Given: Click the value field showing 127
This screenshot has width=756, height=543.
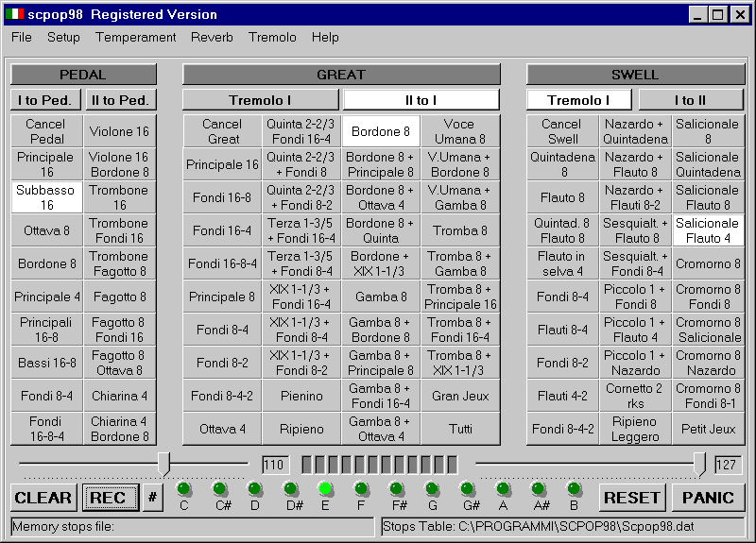Looking at the screenshot, I should pyautogui.click(x=728, y=465).
